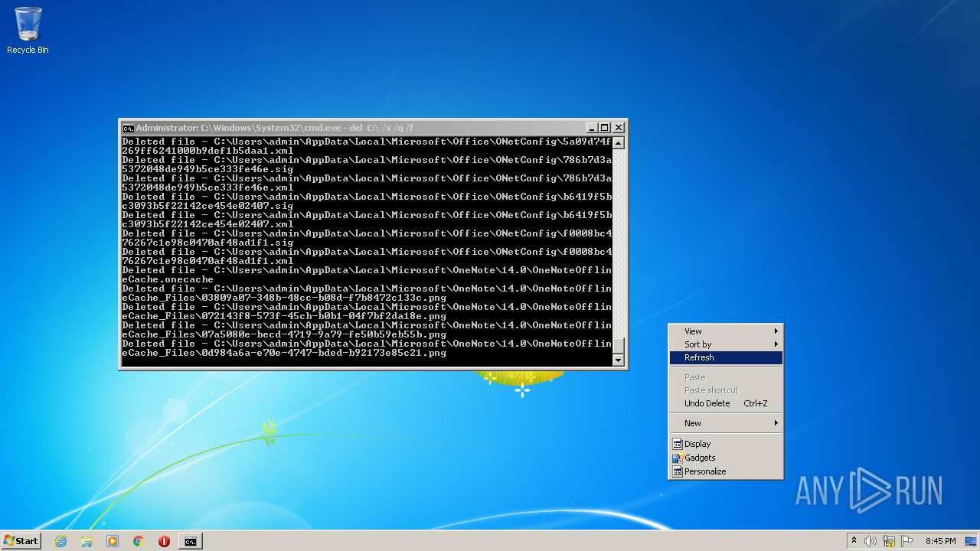Open Gadgets from the context menu
Image resolution: width=980 pixels, height=551 pixels.
(726, 458)
